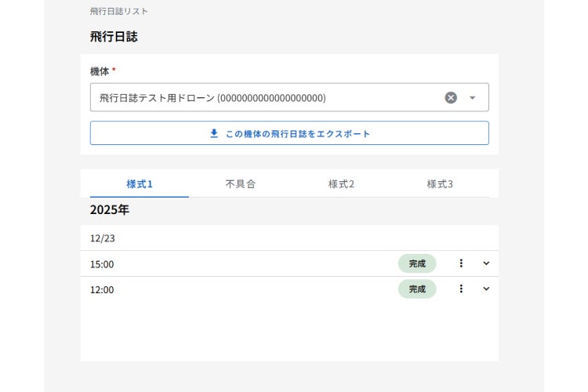Click the 2025年 year heading
The width and height of the screenshot is (588, 392).
click(x=110, y=210)
